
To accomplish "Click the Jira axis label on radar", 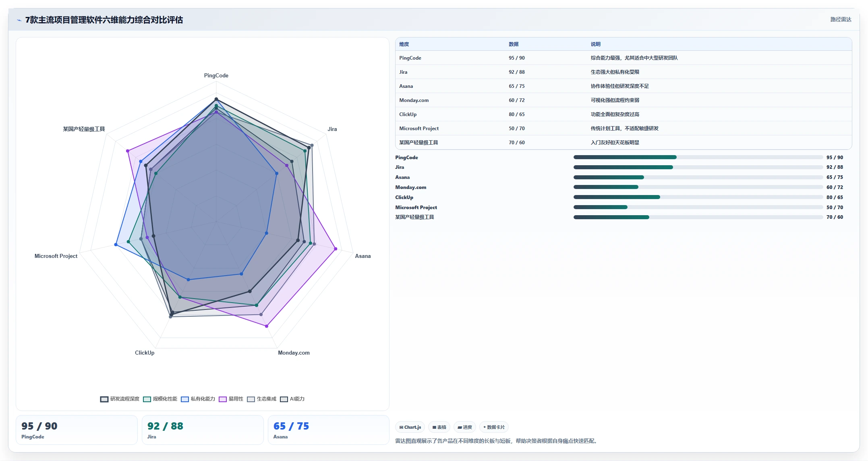I will point(332,129).
